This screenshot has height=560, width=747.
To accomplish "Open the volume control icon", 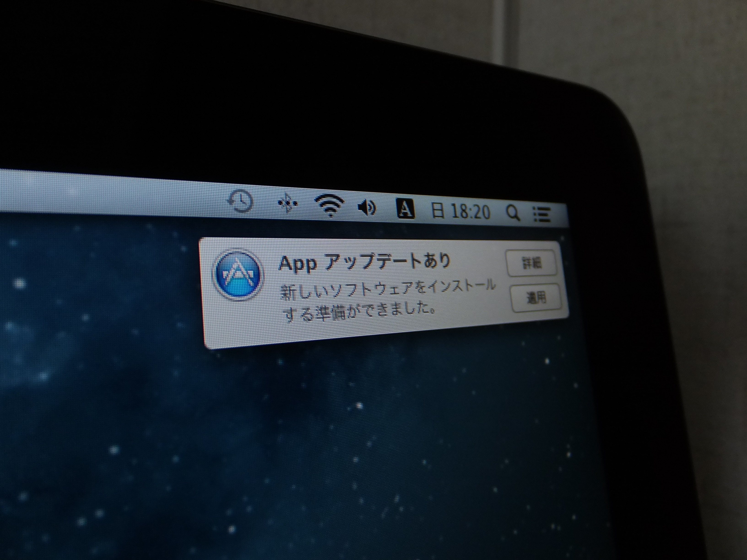I will point(367,207).
